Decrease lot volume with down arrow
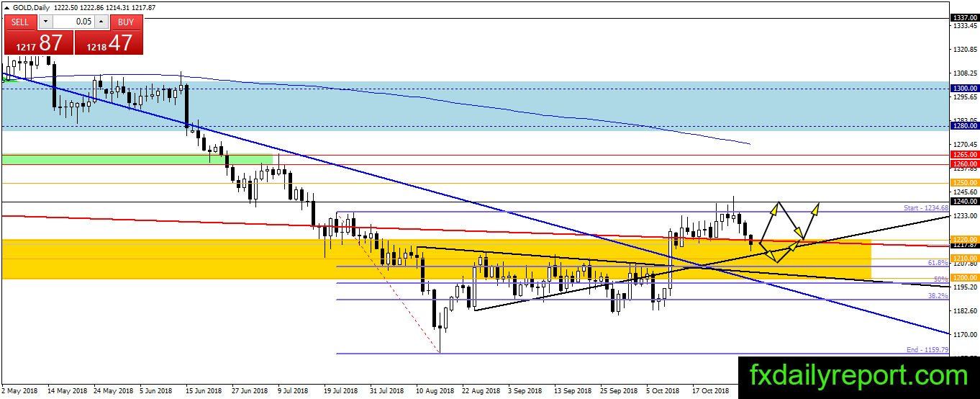980x399 pixels. [45, 22]
